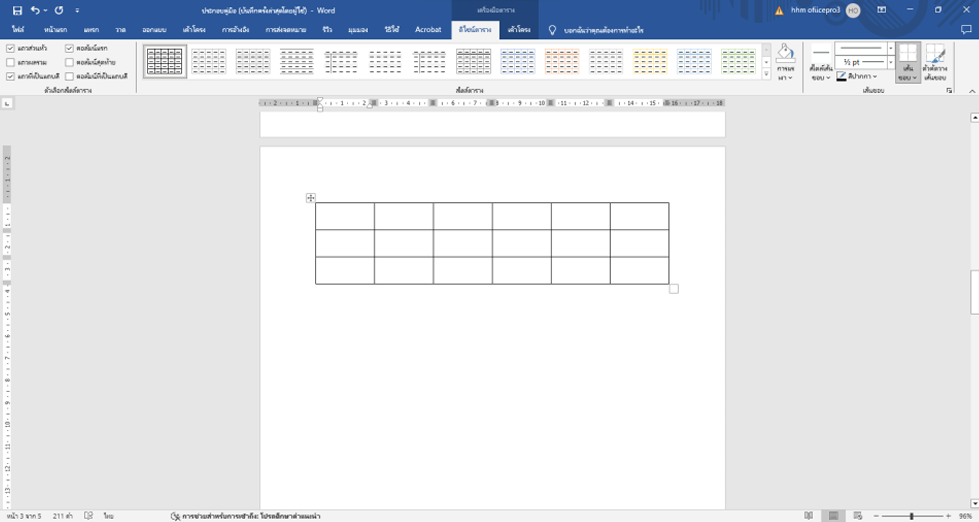Image resolution: width=979 pixels, height=522 pixels.
Task: Click the Save icon in the title bar
Action: 17,10
